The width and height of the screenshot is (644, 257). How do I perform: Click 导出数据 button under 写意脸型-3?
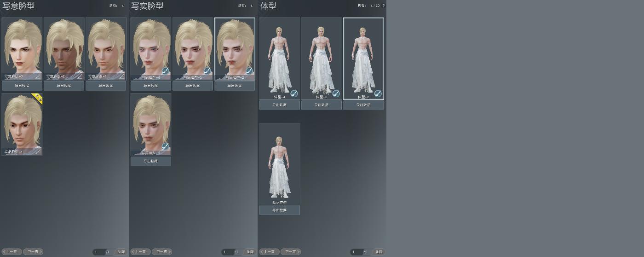22,86
